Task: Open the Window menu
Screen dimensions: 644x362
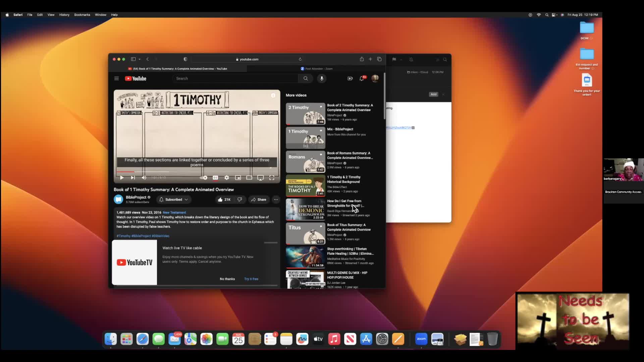Action: [101, 15]
